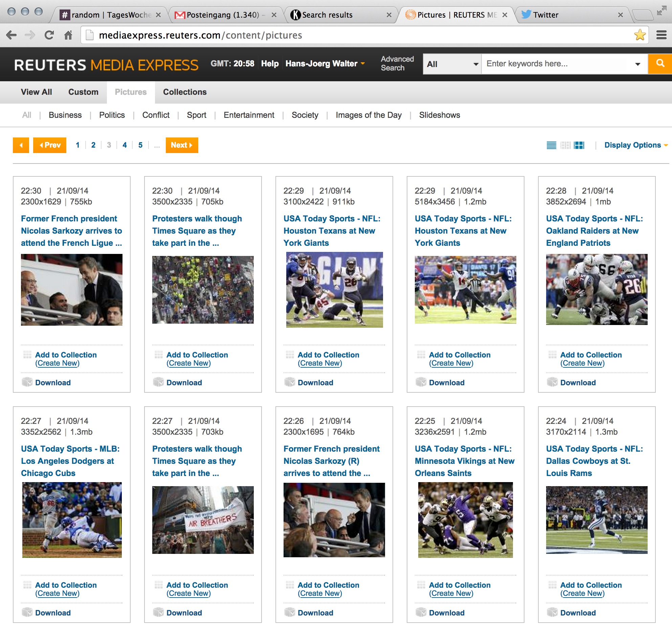Expand Display Options menu
This screenshot has height=627, width=672.
636,145
